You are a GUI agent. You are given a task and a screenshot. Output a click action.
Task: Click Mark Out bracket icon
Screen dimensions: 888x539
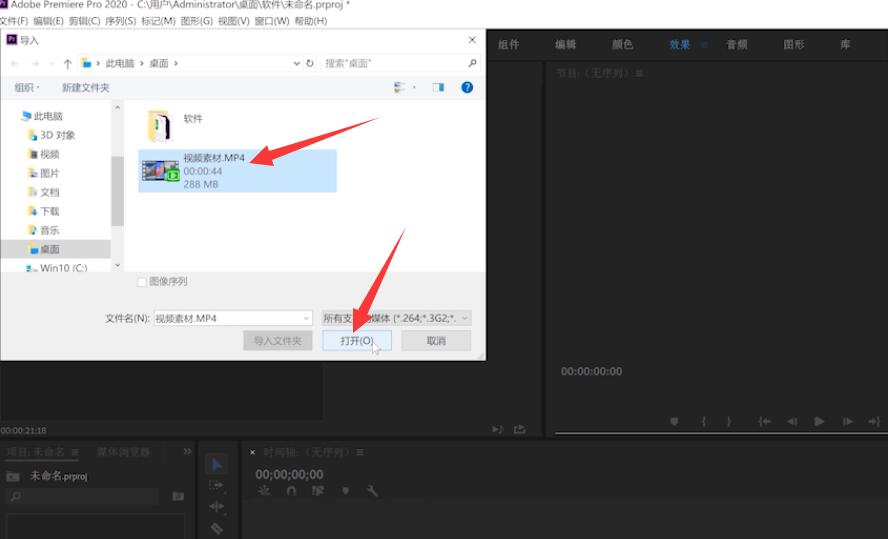tap(729, 421)
